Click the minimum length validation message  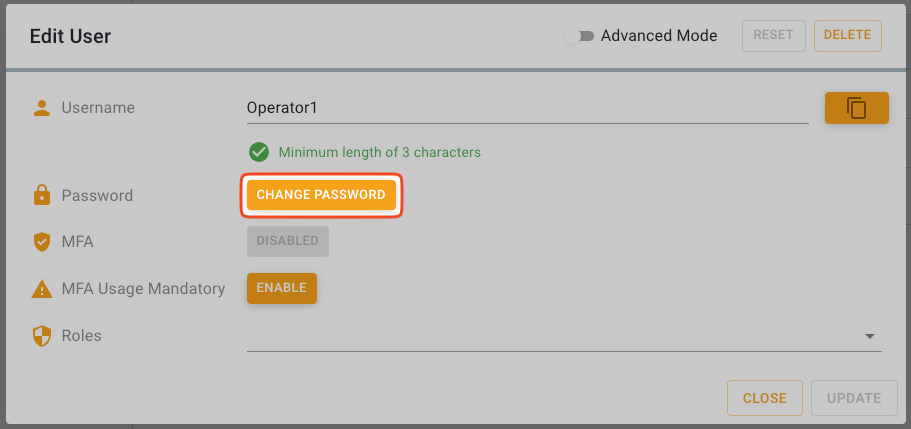click(379, 153)
